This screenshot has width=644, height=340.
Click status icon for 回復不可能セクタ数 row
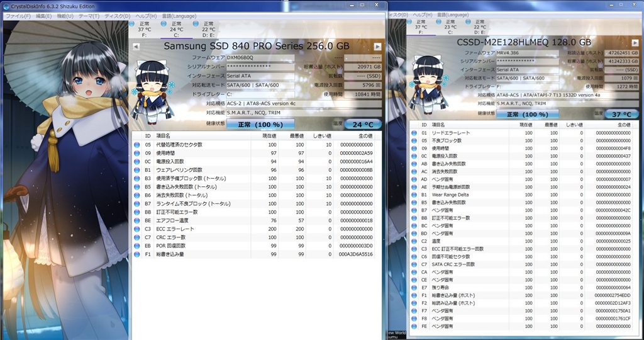pos(414,256)
